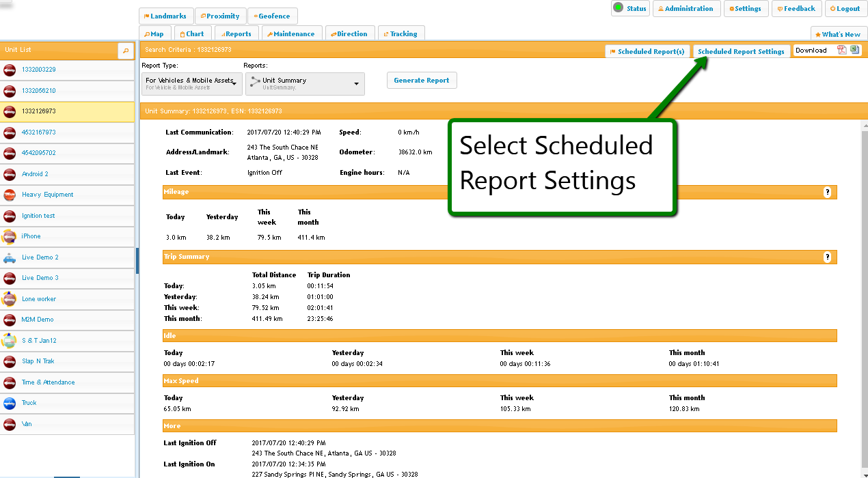Click the Unit List search icon
Viewport: 868px width, 478px height.
click(x=126, y=51)
